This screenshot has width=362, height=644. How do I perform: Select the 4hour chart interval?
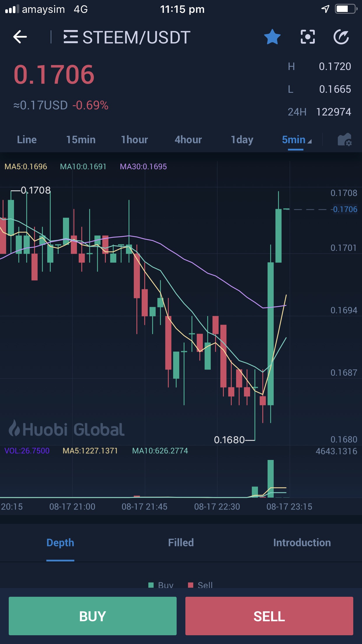pos(188,140)
